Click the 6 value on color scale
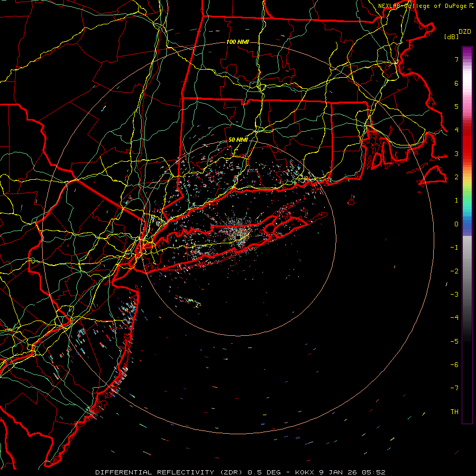This screenshot has height=476, width=476. click(x=456, y=83)
